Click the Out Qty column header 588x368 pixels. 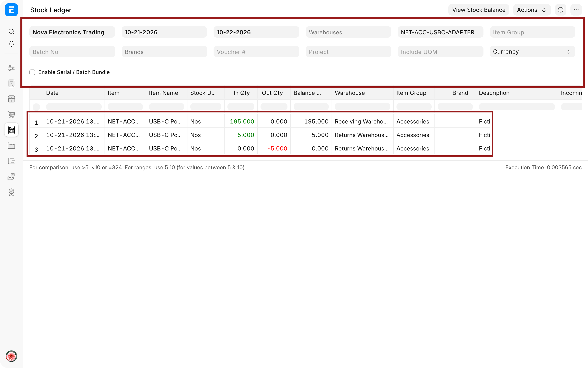pyautogui.click(x=274, y=93)
